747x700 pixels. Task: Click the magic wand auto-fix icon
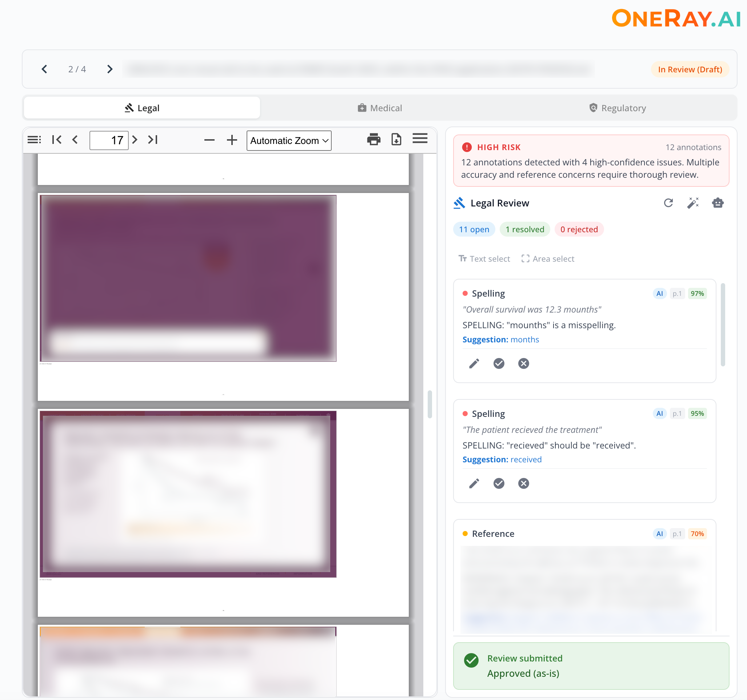coord(693,203)
